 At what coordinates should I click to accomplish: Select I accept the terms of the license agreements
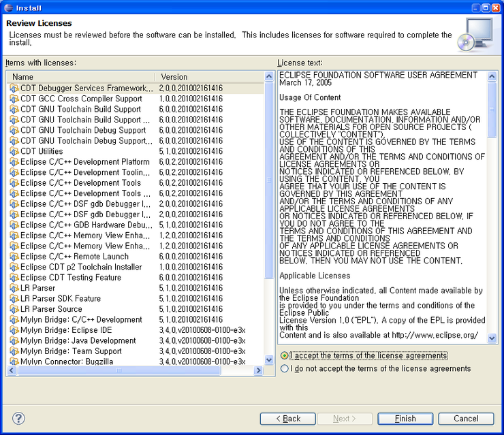pos(364,355)
